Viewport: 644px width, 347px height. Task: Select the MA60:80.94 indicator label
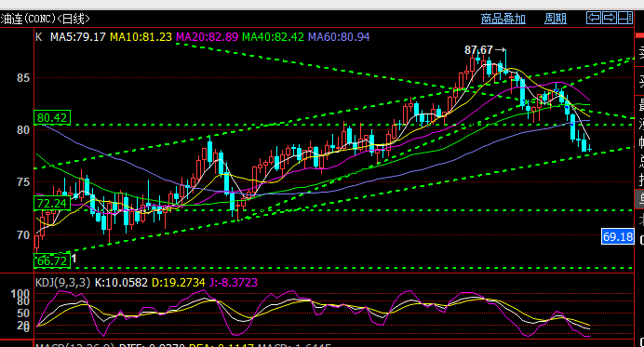[339, 37]
